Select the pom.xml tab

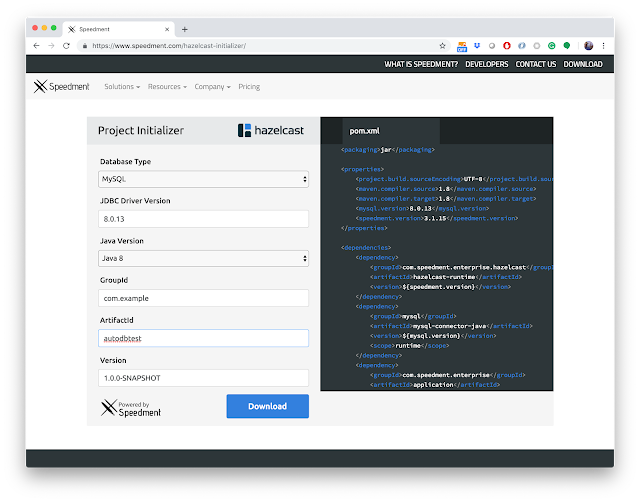(364, 131)
